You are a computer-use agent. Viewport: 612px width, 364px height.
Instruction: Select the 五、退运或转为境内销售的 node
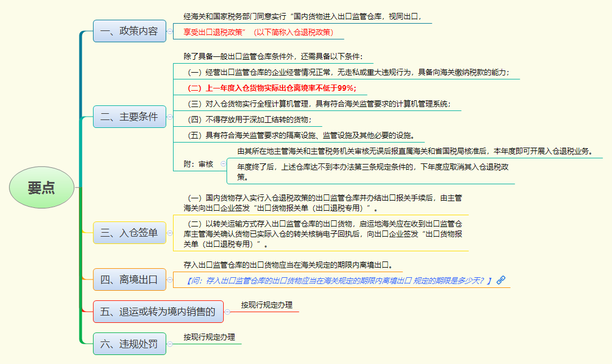coord(158,312)
